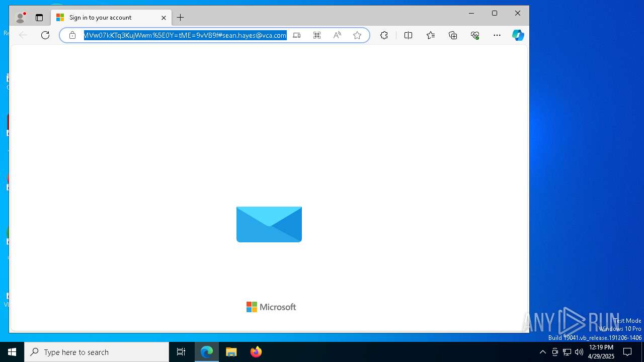Show hidden system tray icons

click(542, 352)
